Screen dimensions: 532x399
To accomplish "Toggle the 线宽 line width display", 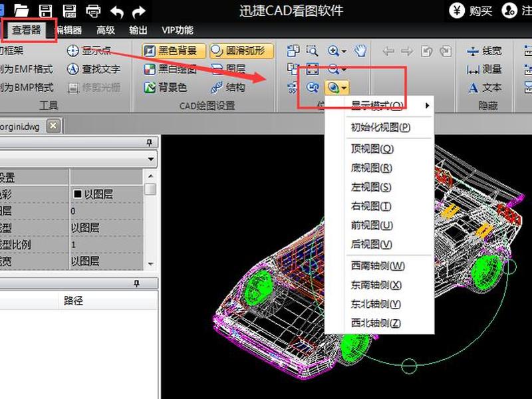I will point(484,51).
